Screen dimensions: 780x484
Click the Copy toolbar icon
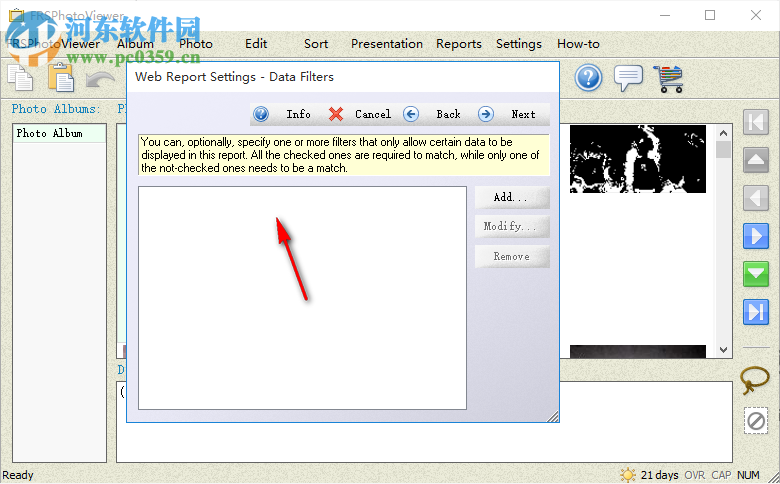point(20,78)
